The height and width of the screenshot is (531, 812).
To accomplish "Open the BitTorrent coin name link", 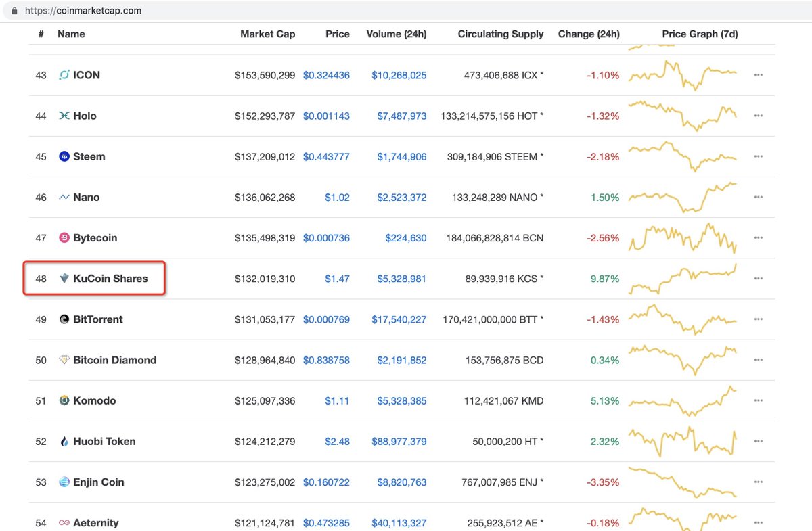I will pyautogui.click(x=98, y=319).
